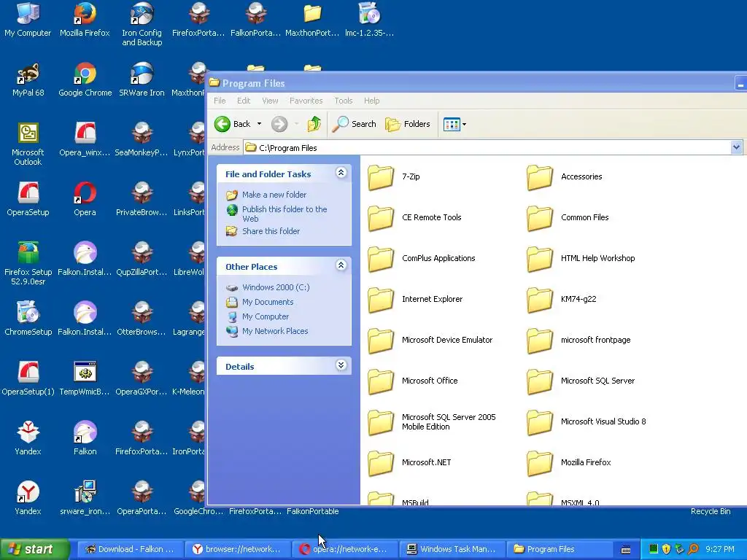Viewport: 747px width, 560px height.
Task: Select the Microsoft Visual Studio 8 folder
Action: coord(587,421)
